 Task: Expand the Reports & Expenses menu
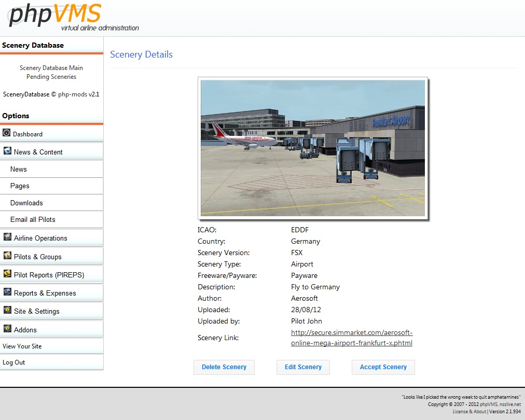51,293
